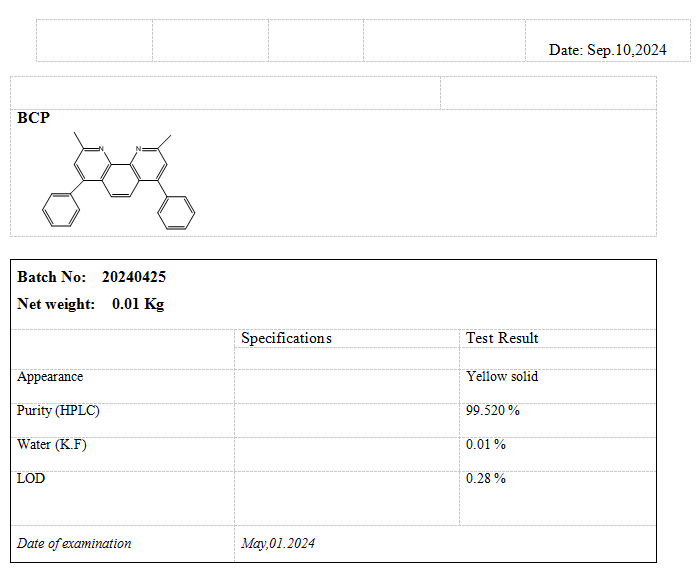Click the Batch No label
The image size is (698, 579).
click(51, 277)
